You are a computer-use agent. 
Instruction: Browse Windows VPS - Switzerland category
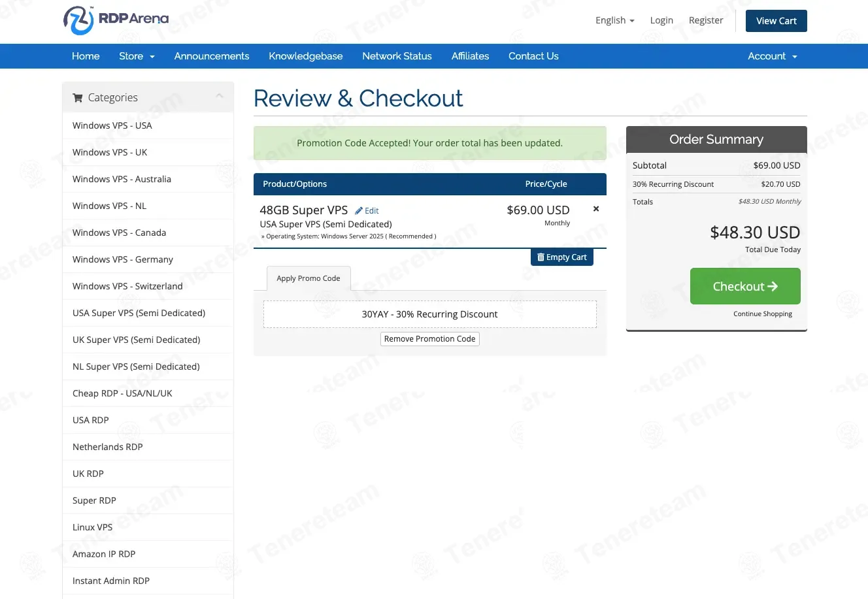(x=148, y=286)
